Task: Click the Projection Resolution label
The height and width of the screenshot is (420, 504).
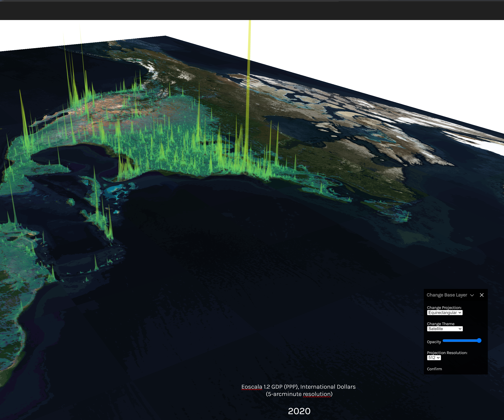Action: (447, 353)
